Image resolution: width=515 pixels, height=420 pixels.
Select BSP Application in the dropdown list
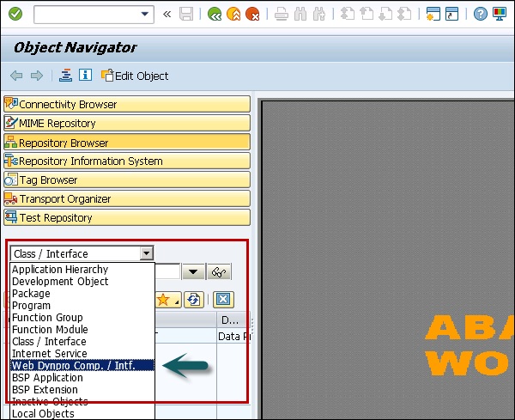tap(48, 377)
